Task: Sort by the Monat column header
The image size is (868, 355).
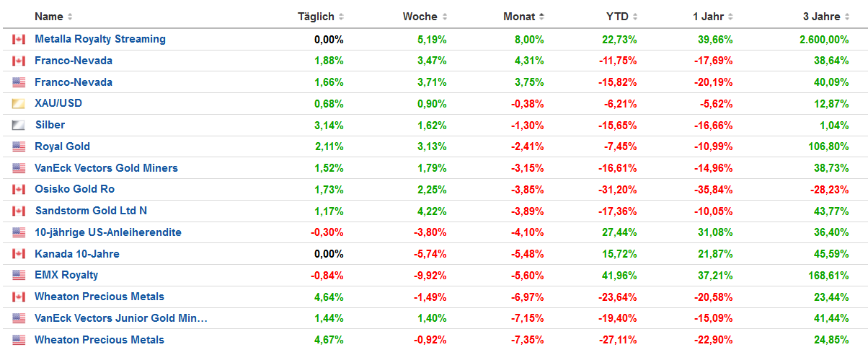Action: 519,17
